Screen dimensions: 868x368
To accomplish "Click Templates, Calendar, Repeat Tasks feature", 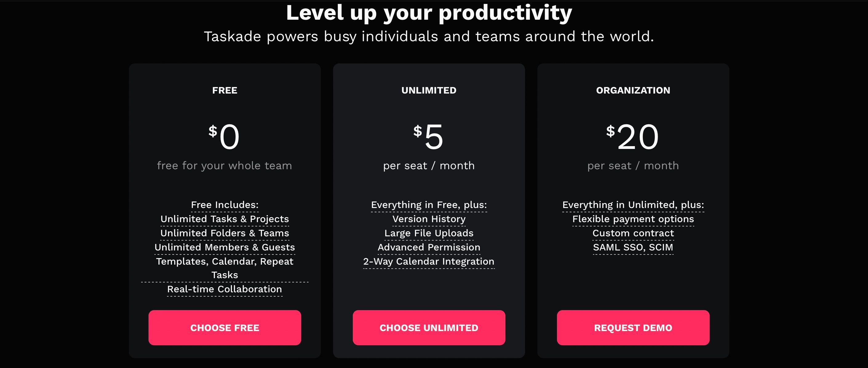I will coord(225,268).
